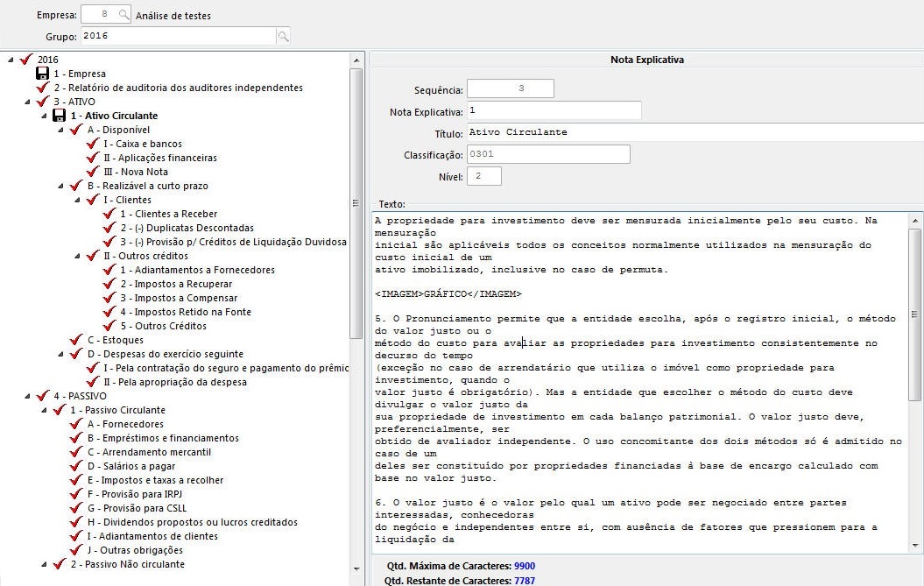The image size is (924, 586).
Task: Select B - Empréstimos e financiamentos item
Action: (x=163, y=438)
